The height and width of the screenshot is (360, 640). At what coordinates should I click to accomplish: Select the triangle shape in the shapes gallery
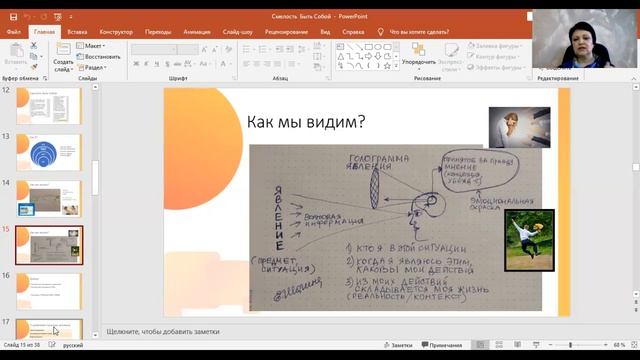[x=340, y=56]
